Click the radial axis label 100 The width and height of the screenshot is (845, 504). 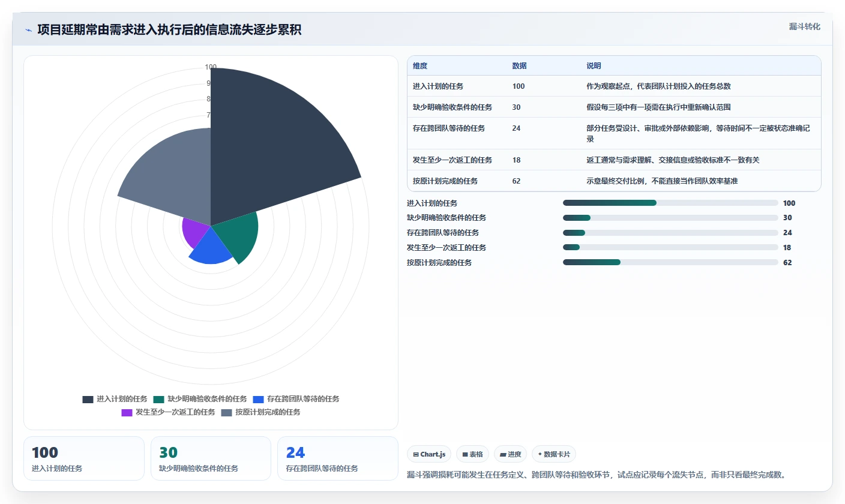(211, 67)
